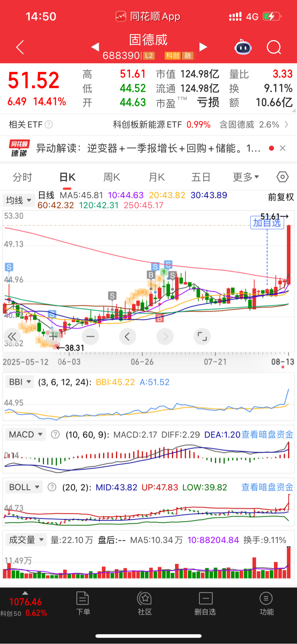
Task: Tap the MA5:45.81 moving average value
Action: point(82,195)
